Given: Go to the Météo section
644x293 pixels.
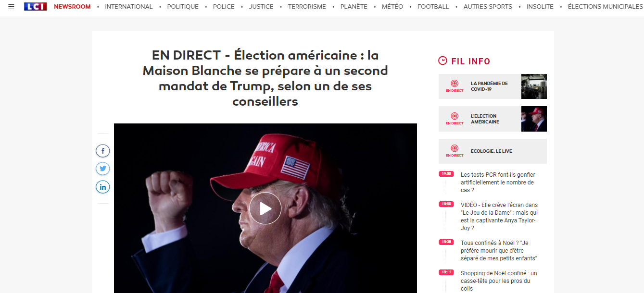Looking at the screenshot, I should pyautogui.click(x=392, y=7).
